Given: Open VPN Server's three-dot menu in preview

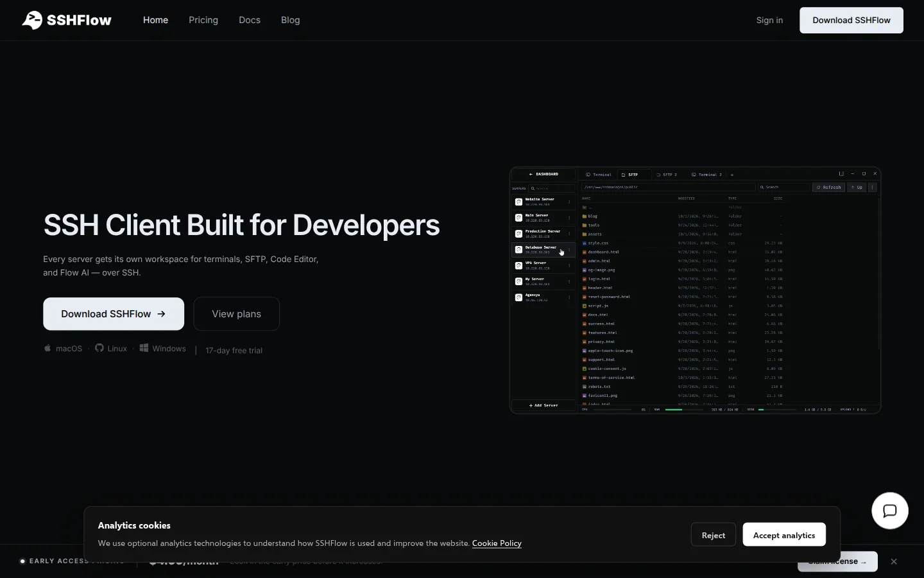Looking at the screenshot, I should click(569, 265).
